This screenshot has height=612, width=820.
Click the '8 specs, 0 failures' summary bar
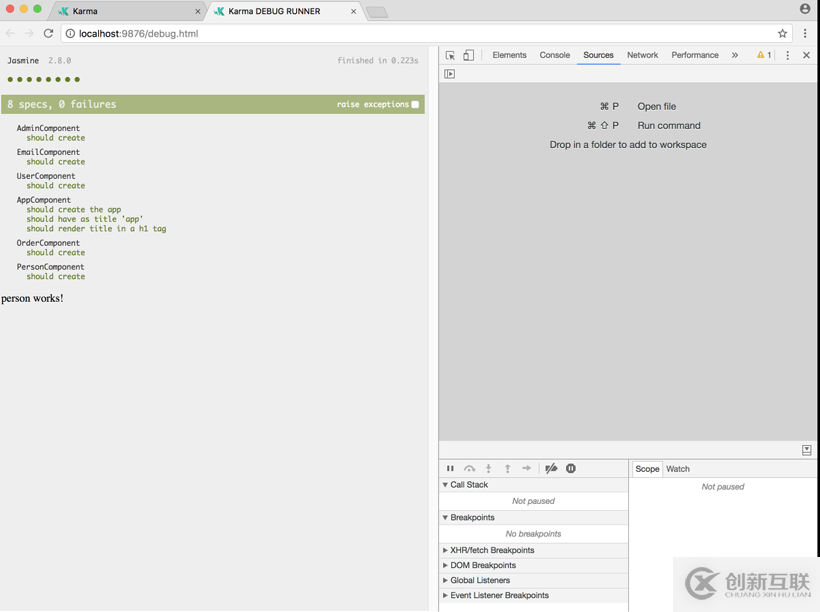[x=213, y=104]
